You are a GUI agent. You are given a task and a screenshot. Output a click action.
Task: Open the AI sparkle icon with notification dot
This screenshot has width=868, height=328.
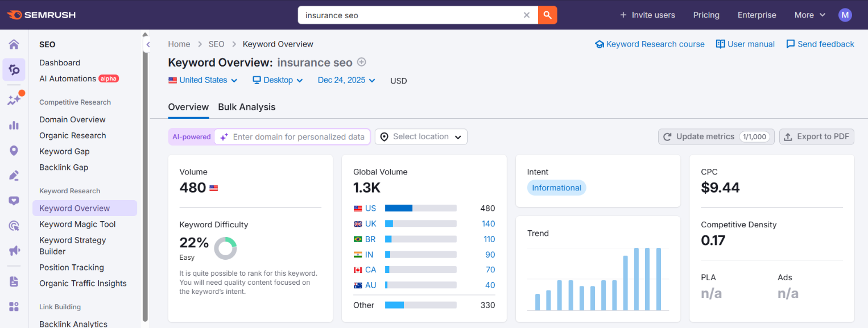tap(14, 99)
